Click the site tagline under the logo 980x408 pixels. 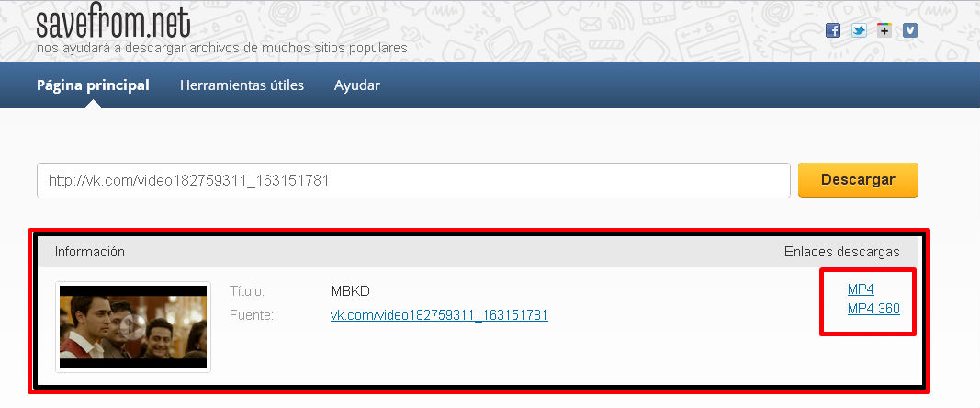pos(222,48)
